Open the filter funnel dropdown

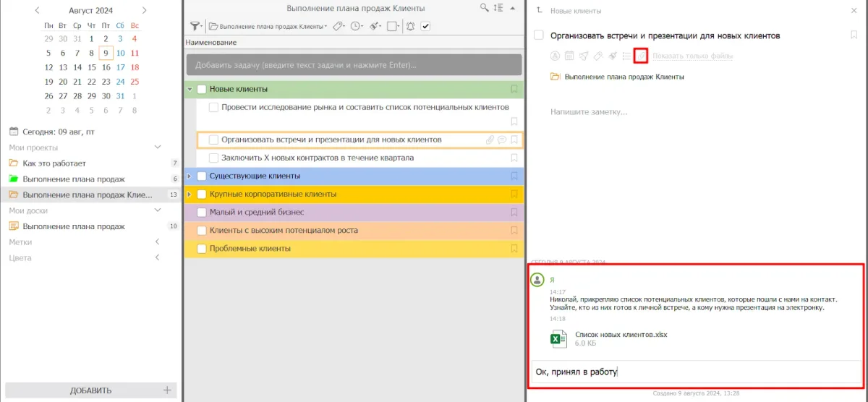[196, 27]
